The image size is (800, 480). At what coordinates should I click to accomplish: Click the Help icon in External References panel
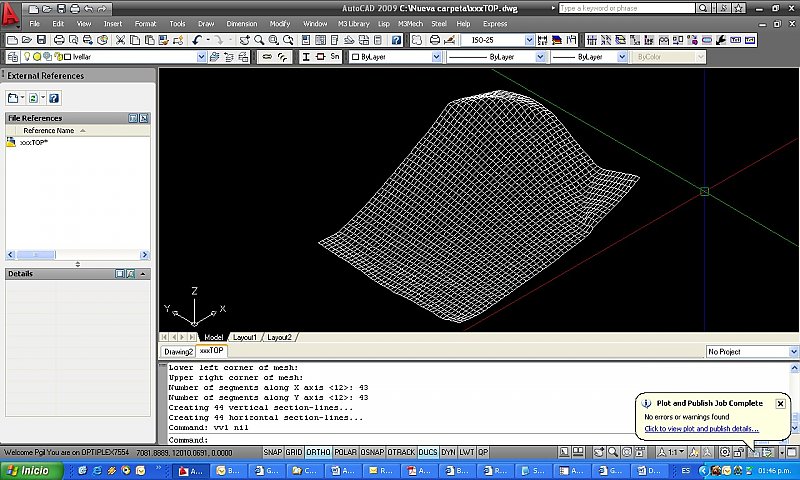[x=54, y=98]
